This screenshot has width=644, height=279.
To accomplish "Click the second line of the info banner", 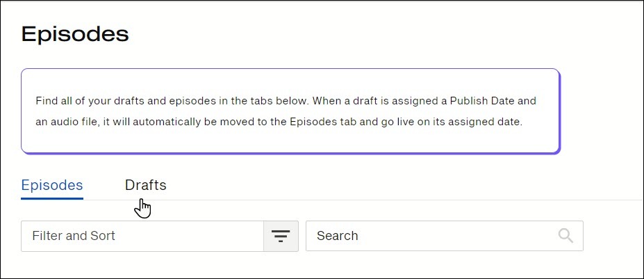I will coord(279,122).
